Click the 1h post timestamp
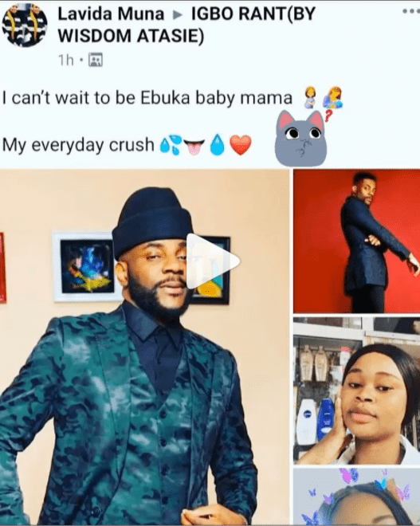Image resolution: width=420 pixels, height=526 pixels. tap(66, 61)
